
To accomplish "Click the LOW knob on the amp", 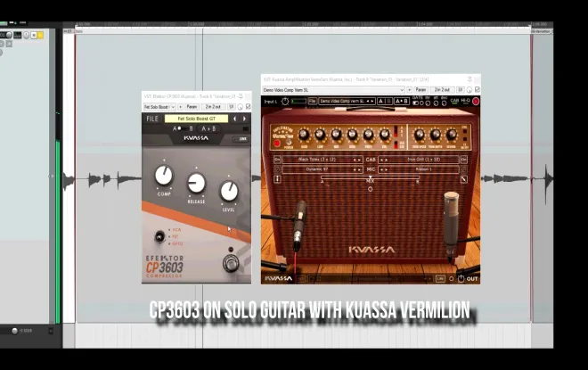I will (320, 135).
